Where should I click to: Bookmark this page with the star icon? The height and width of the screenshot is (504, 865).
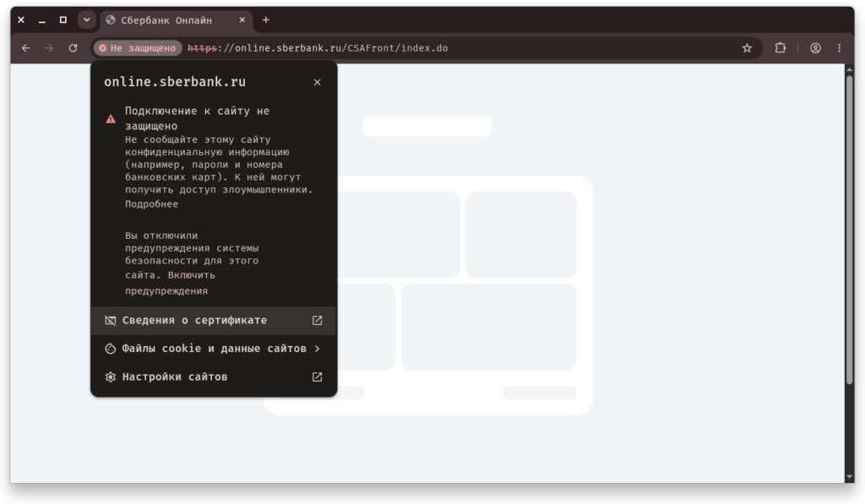(747, 48)
